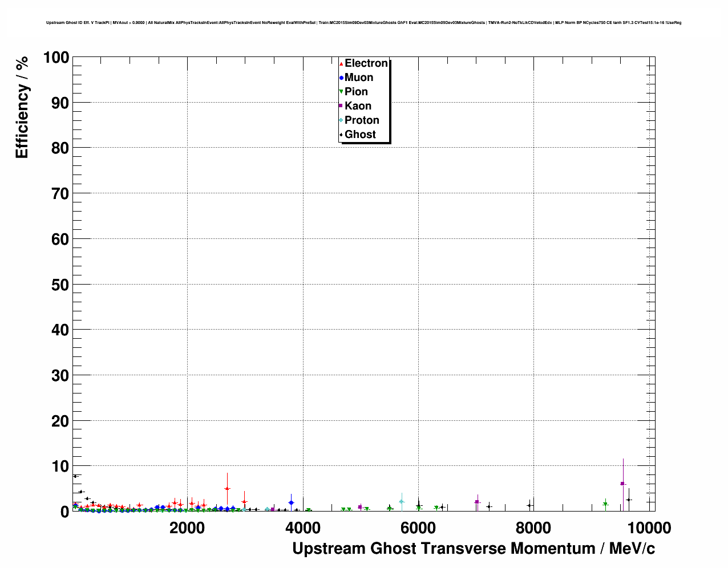Click the highest red Electron data point
728x568 pixels.
pos(227,489)
